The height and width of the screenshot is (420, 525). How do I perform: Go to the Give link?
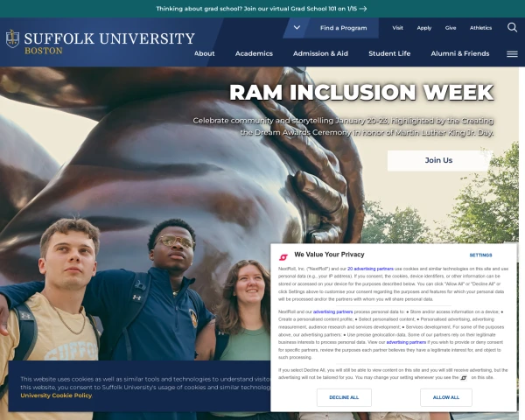pos(451,28)
